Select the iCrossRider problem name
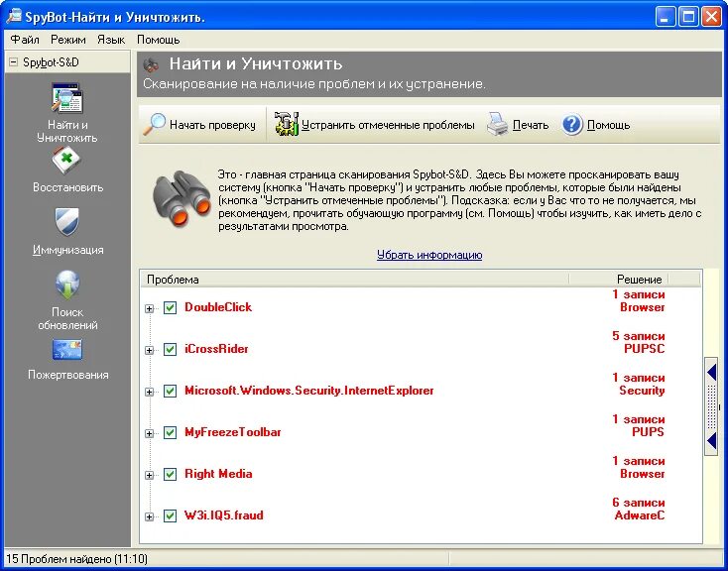This screenshot has width=728, height=571. click(x=216, y=349)
